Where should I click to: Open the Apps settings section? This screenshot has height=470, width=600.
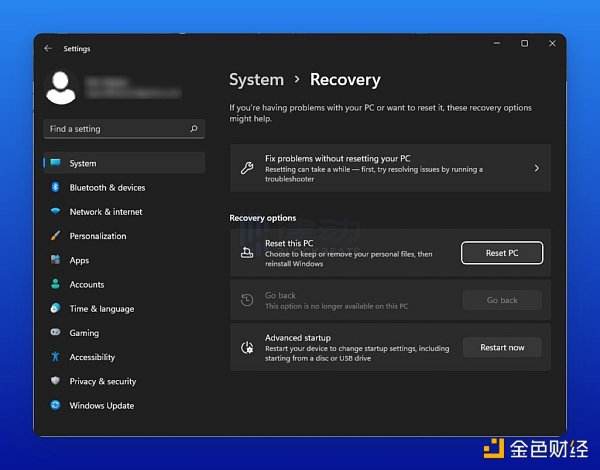(79, 260)
